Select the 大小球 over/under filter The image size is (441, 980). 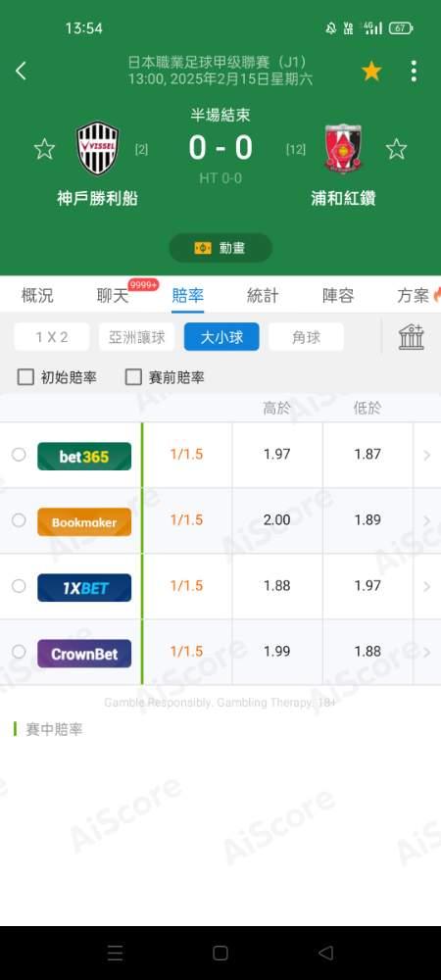pos(221,337)
